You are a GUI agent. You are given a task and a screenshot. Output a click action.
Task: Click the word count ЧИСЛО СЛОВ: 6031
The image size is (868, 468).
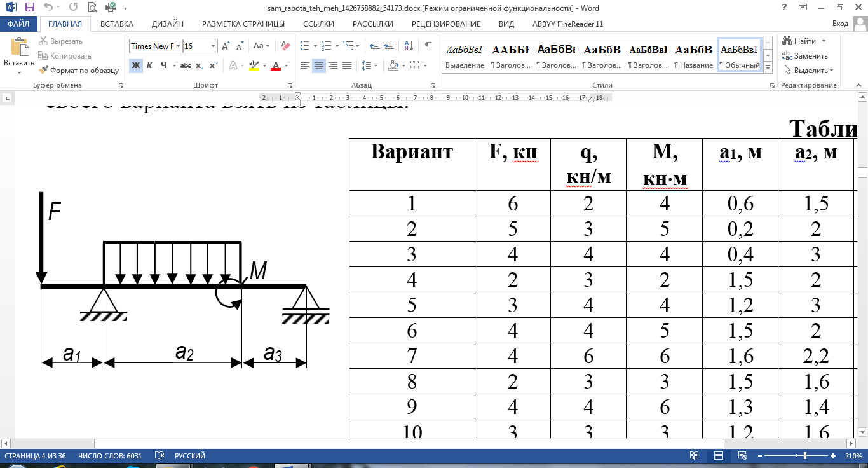[110, 456]
